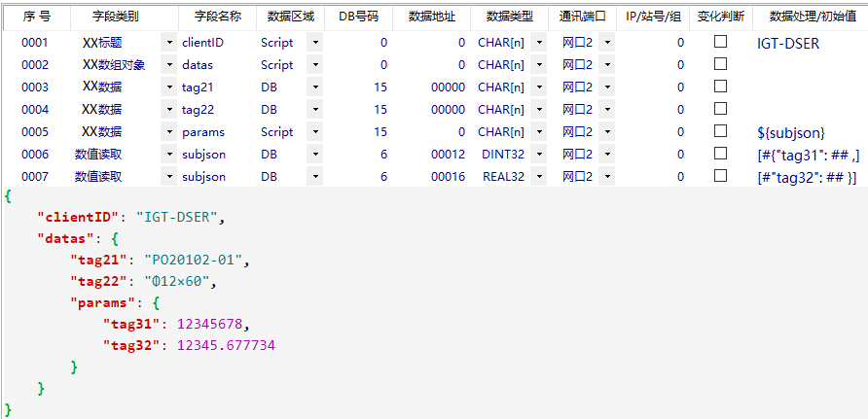Image resolution: width=868 pixels, height=419 pixels.
Task: Click the data address 00012 cell
Action: pyautogui.click(x=435, y=155)
